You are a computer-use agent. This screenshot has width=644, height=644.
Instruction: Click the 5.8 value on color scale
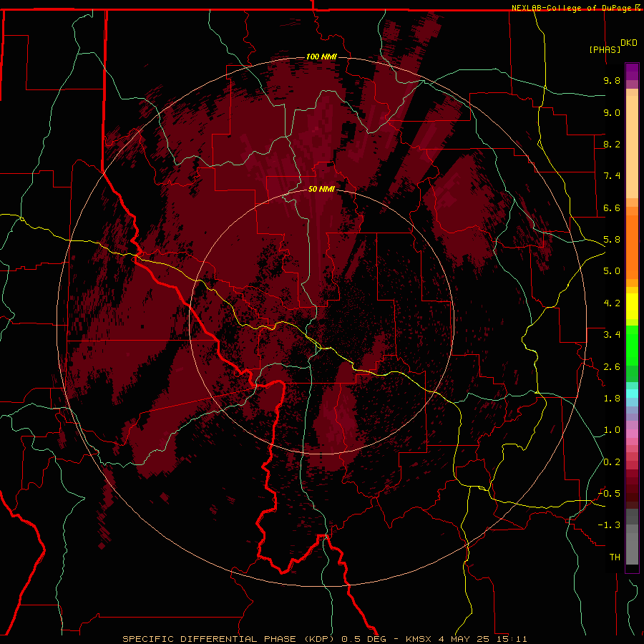(612, 240)
